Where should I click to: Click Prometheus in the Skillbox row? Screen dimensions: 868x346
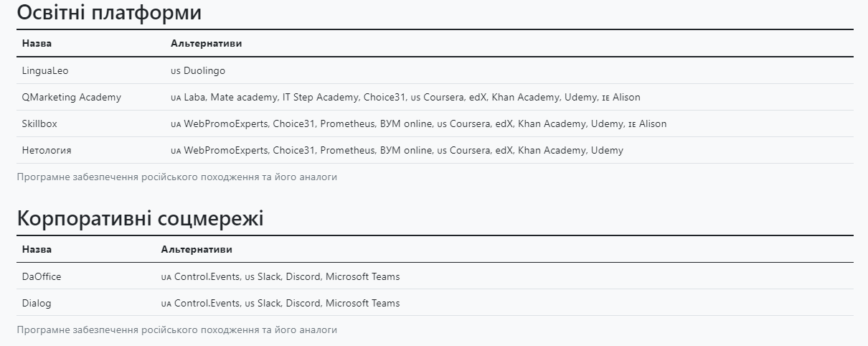point(347,123)
